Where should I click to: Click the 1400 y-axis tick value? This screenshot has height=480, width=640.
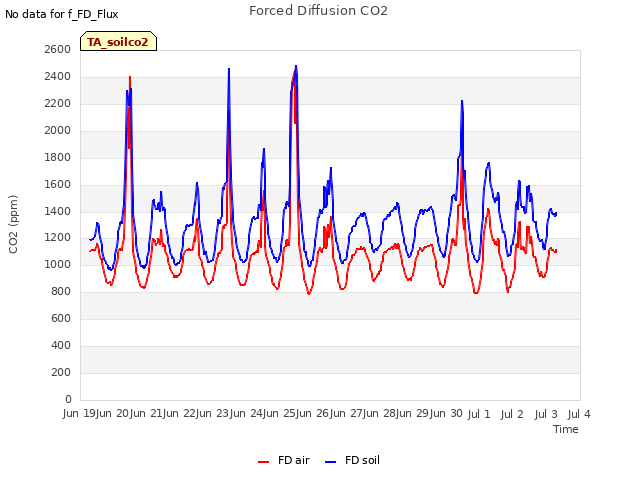pos(58,211)
